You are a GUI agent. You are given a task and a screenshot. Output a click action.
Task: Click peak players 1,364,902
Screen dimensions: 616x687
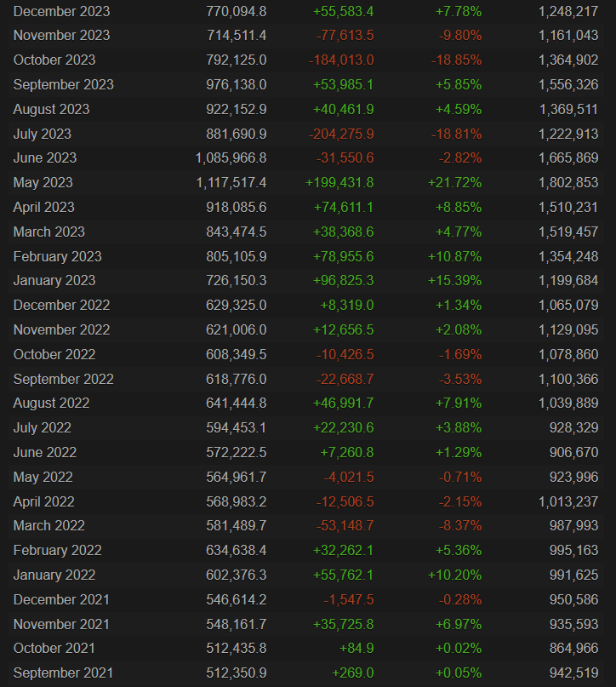click(568, 60)
